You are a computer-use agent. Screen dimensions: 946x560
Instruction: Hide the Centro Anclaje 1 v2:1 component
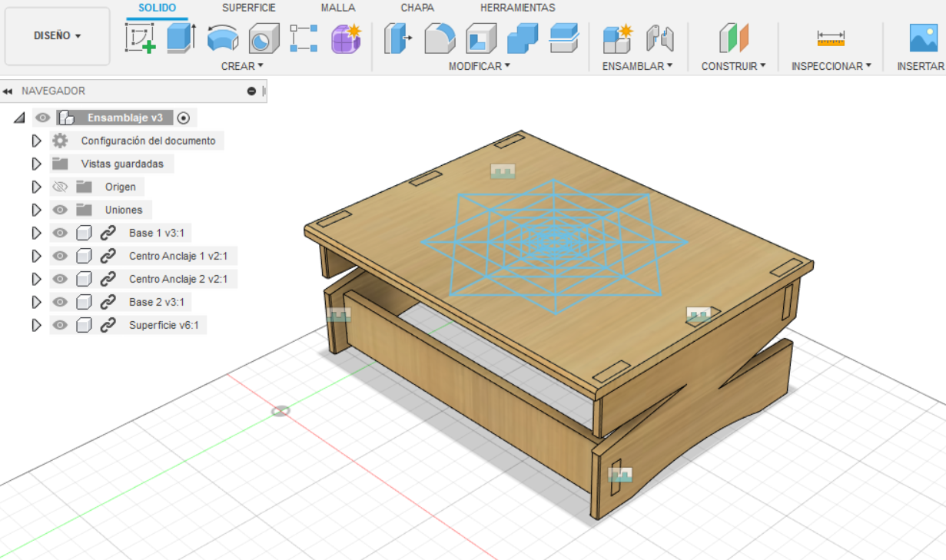[x=60, y=256]
